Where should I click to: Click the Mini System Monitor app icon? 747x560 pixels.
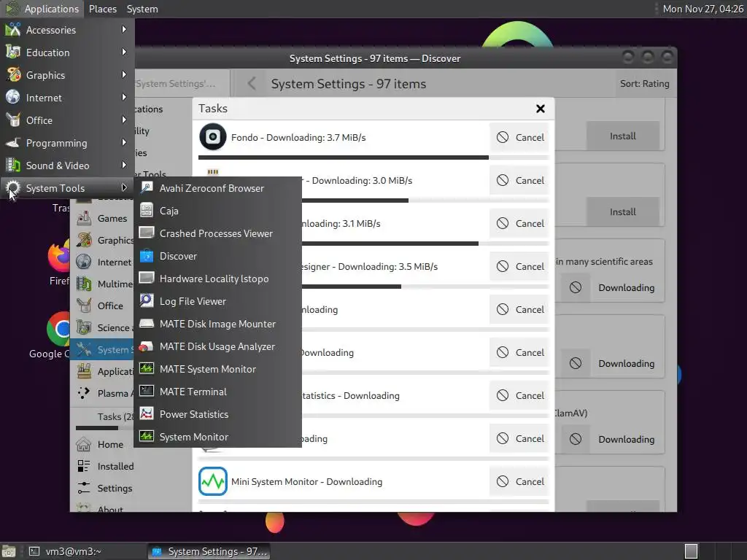click(x=212, y=481)
